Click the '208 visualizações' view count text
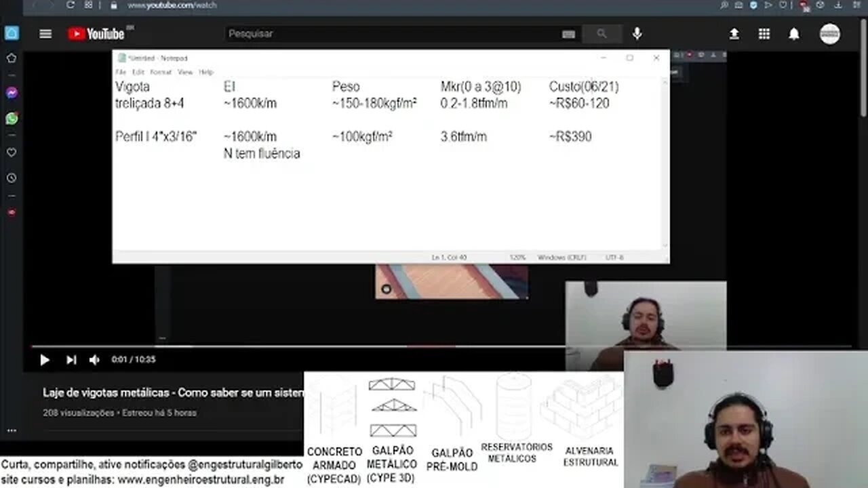Image resolution: width=868 pixels, height=488 pixels. pos(78,413)
